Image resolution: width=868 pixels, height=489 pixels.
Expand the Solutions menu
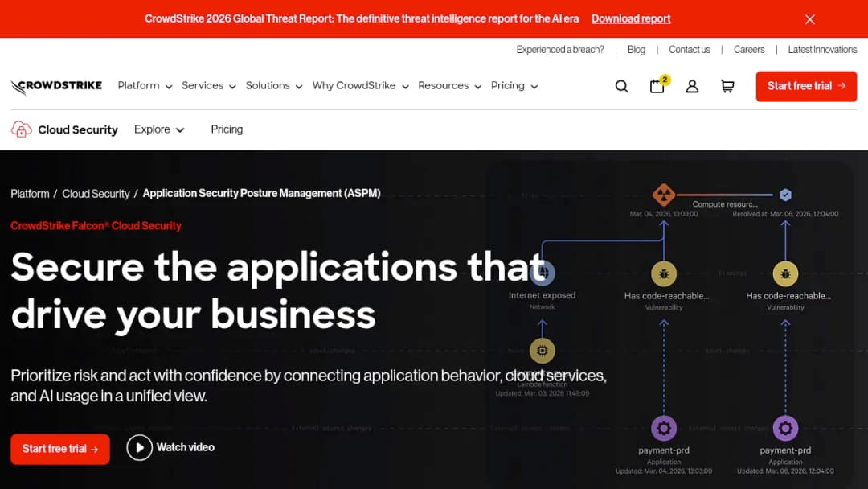point(274,86)
